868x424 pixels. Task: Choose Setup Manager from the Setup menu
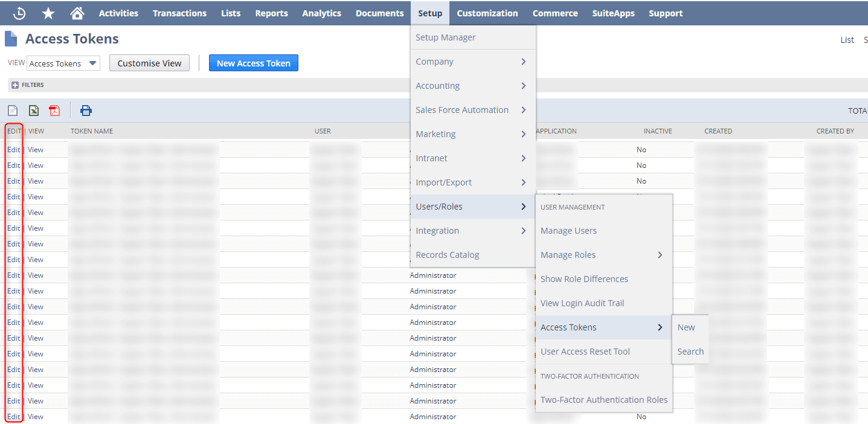(473, 37)
